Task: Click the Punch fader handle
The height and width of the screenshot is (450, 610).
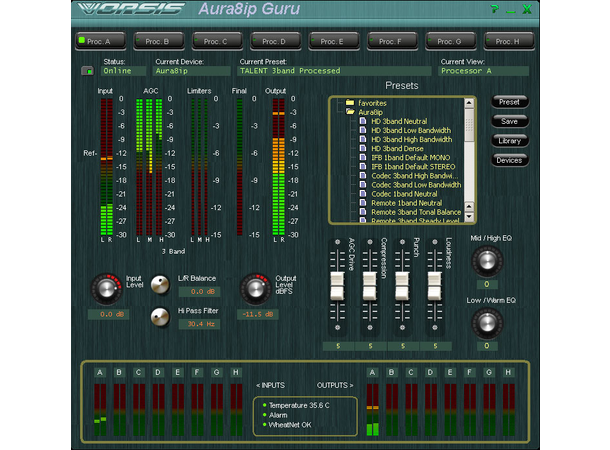Action: pyautogui.click(x=402, y=286)
